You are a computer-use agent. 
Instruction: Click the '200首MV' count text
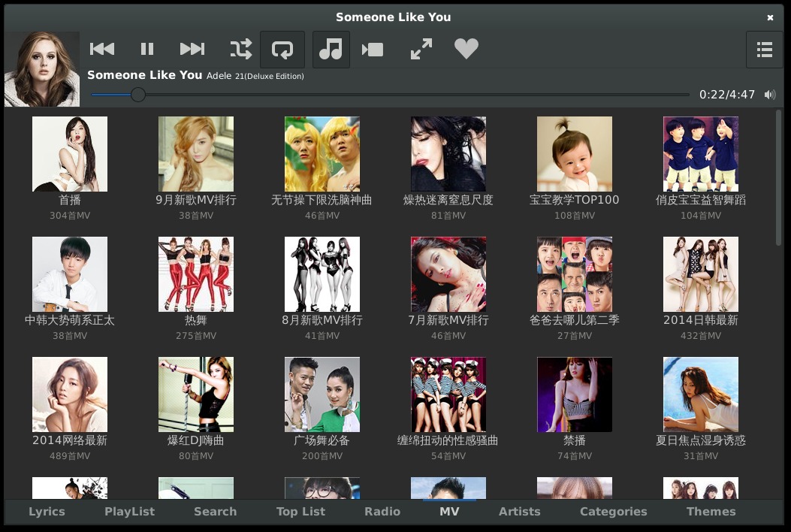pyautogui.click(x=322, y=456)
